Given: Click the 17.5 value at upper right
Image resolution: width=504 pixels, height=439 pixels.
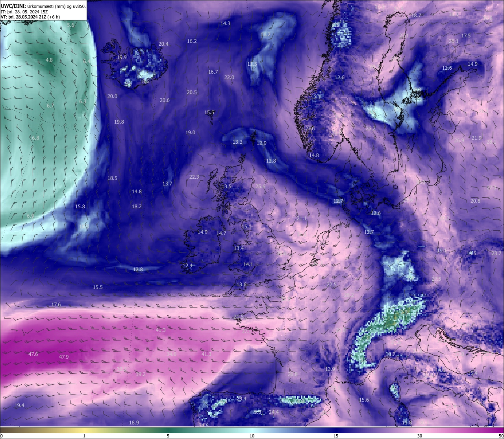Looking at the screenshot, I should click(x=466, y=35).
